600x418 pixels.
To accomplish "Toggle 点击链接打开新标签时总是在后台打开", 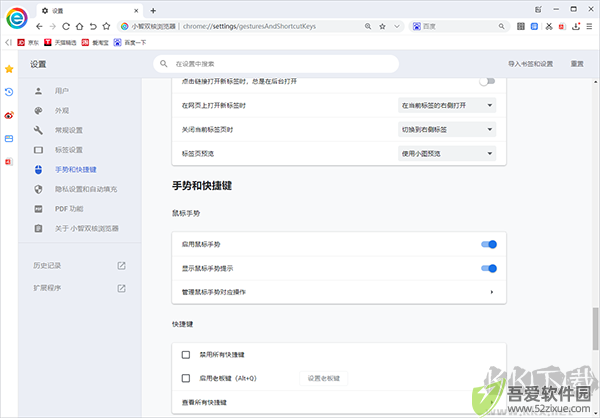I will pos(488,81).
